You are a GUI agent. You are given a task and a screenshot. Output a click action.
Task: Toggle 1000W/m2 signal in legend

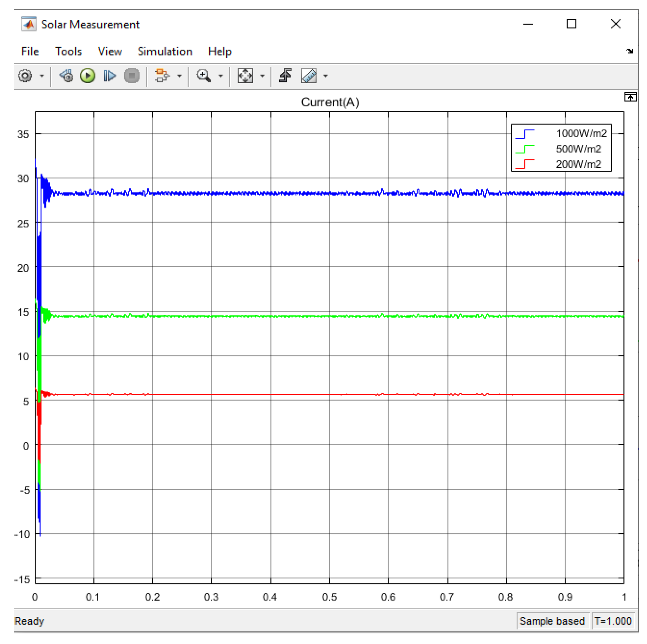(x=581, y=134)
